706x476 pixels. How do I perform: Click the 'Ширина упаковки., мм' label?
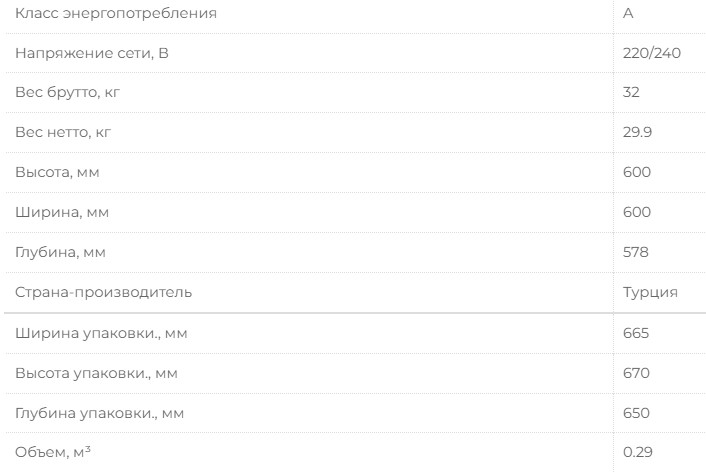click(100, 333)
